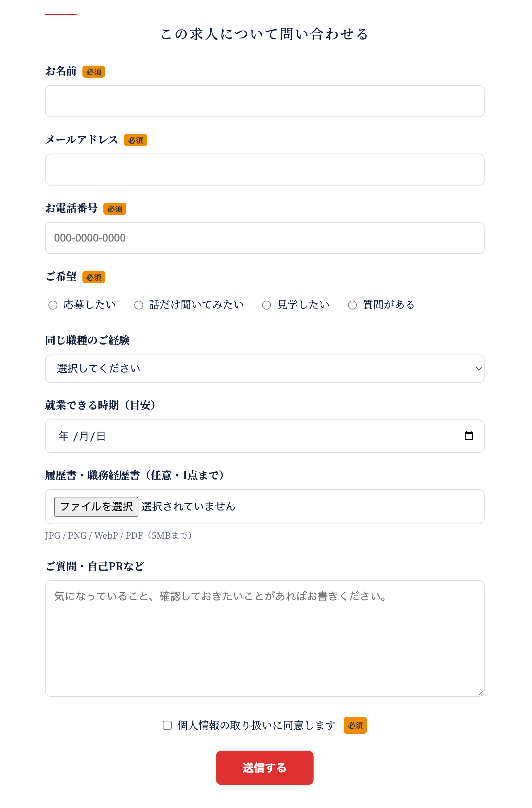Choose the 質問がある radio button
This screenshot has width=532, height=808.
pos(352,305)
